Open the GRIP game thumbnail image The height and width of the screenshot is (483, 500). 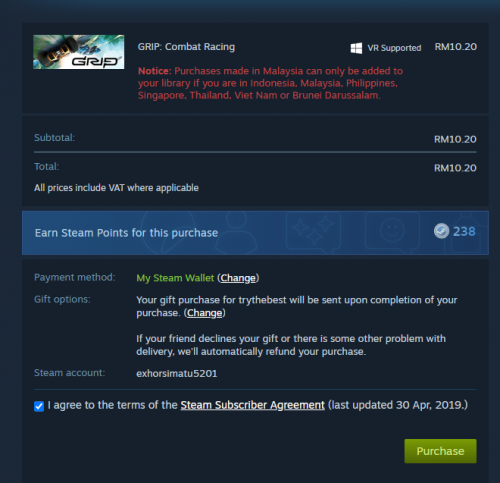tap(79, 52)
